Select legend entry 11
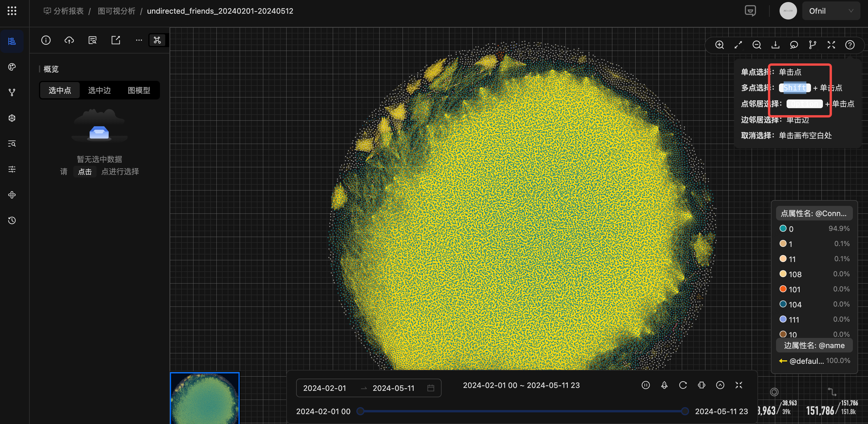Screen dimensions: 868x424 tap(814, 259)
